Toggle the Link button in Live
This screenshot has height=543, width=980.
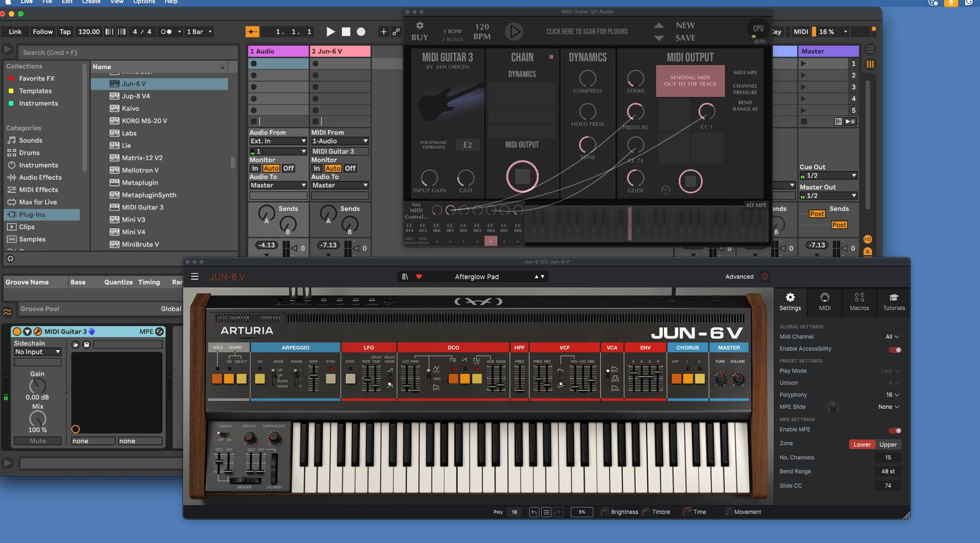click(x=15, y=32)
